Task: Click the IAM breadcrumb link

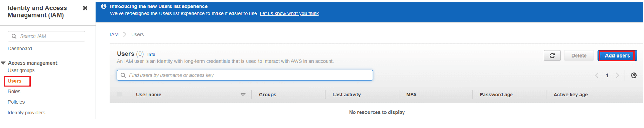Action: point(114,34)
